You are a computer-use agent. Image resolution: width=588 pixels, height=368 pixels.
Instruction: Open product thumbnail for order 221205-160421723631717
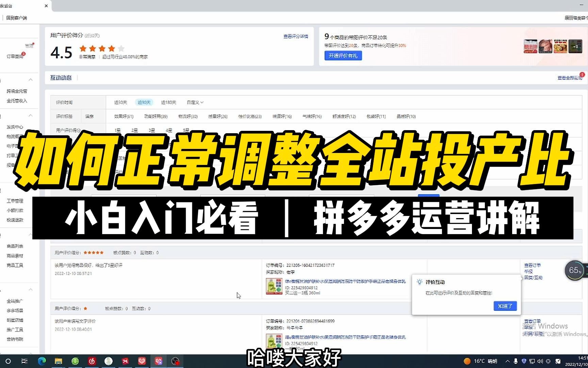274,286
